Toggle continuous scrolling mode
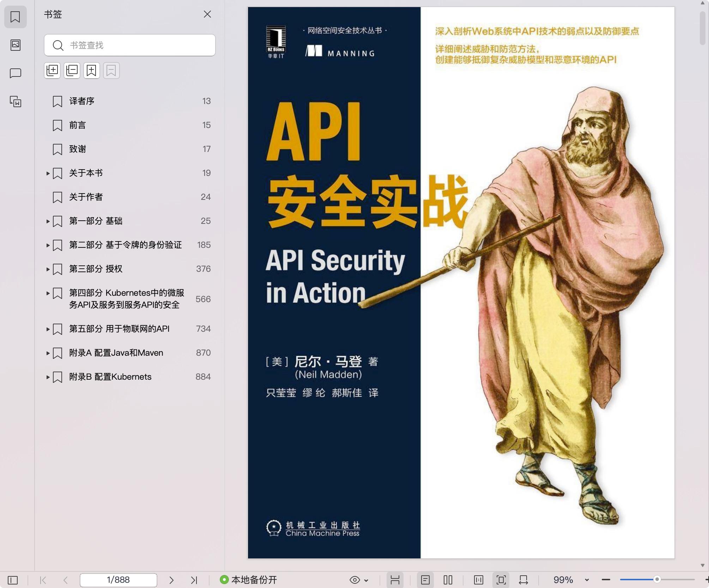709x588 pixels. pyautogui.click(x=395, y=580)
